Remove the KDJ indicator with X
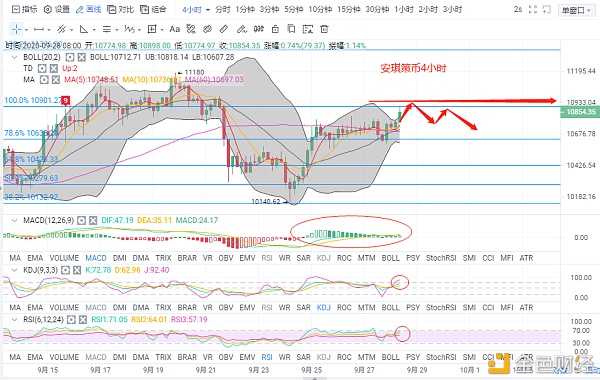This screenshot has height=380, width=600. [77, 270]
